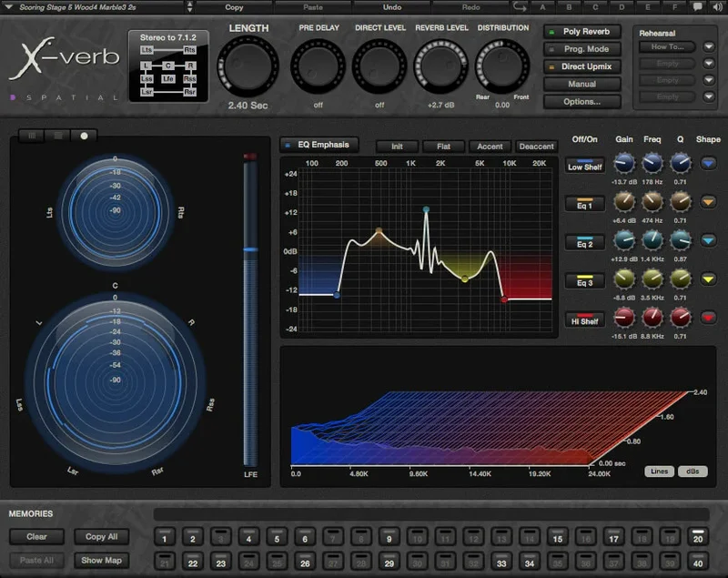Click the PRE DELAY knob
The image size is (728, 578).
tap(318, 66)
